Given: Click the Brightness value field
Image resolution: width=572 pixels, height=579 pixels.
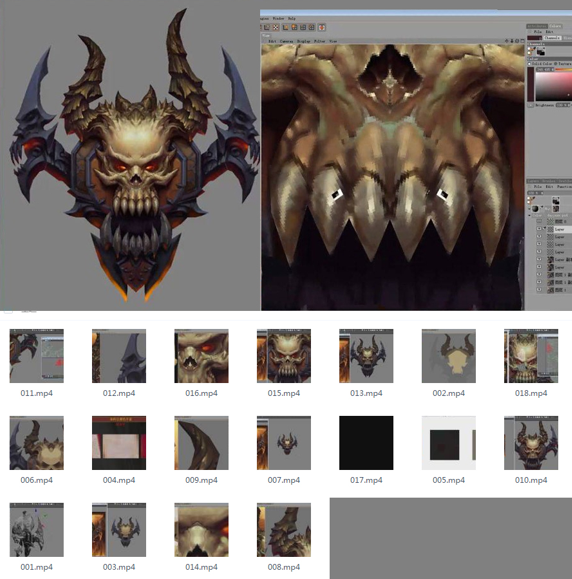Looking at the screenshot, I should pos(563,105).
